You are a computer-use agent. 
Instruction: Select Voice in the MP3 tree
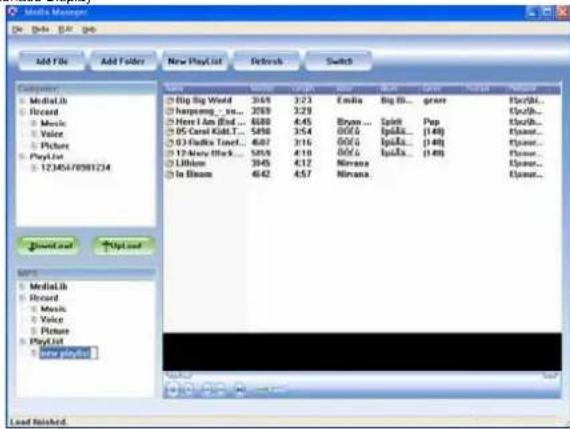(52, 320)
